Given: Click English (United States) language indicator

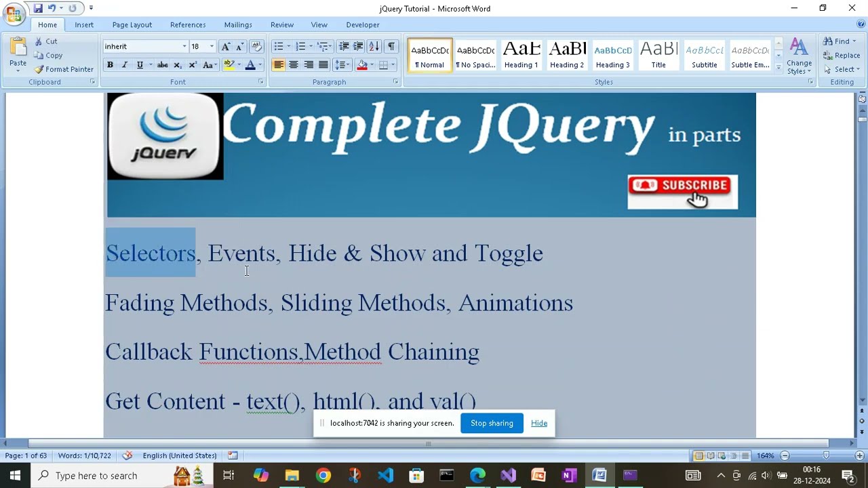Looking at the screenshot, I should pyautogui.click(x=180, y=455).
